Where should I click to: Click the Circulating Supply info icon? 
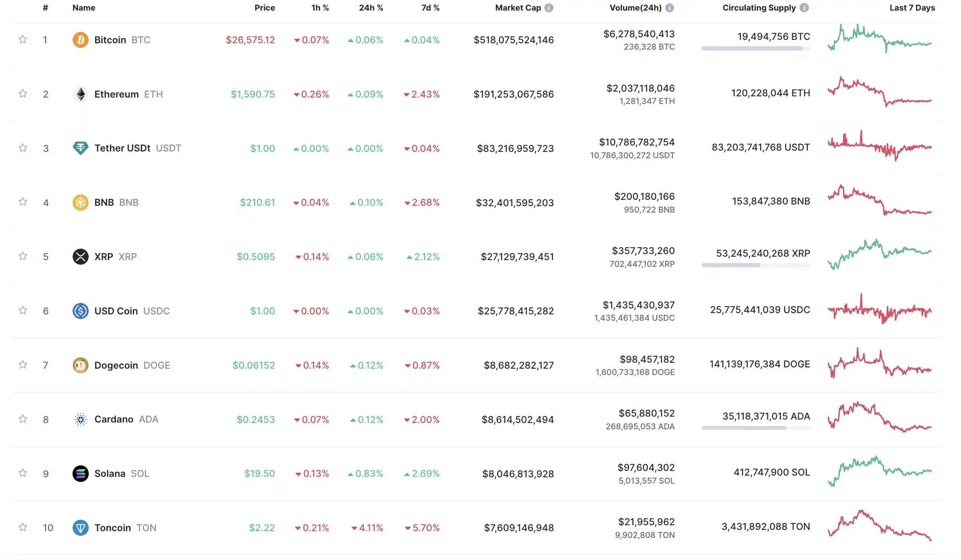click(x=804, y=8)
